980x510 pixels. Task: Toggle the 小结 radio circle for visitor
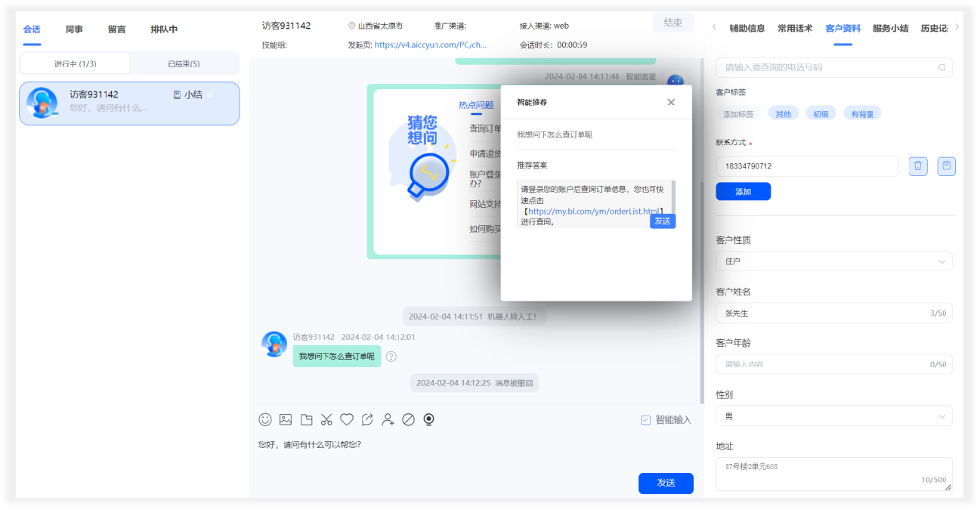coord(211,95)
